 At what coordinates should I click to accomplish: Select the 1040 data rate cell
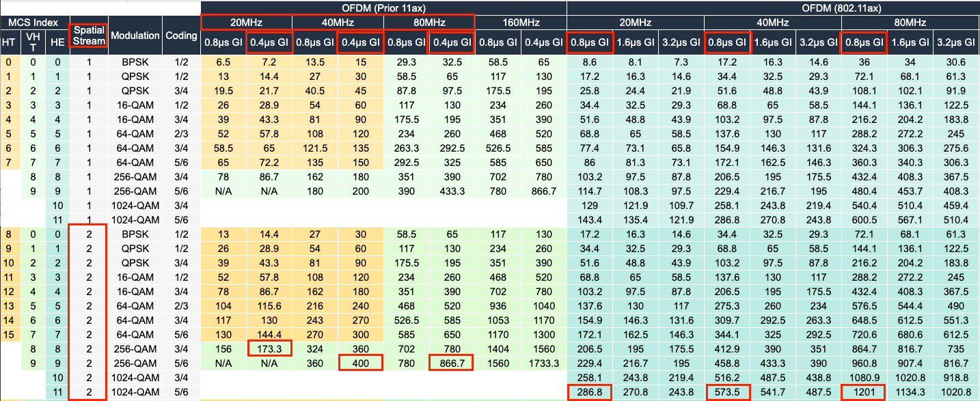coord(543,304)
